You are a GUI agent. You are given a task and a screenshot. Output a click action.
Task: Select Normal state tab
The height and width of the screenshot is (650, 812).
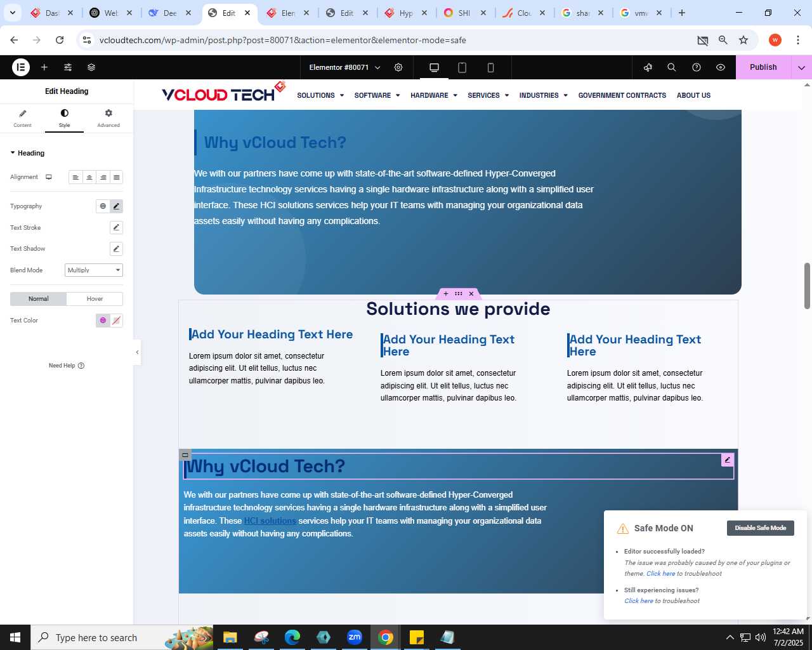[x=39, y=299]
